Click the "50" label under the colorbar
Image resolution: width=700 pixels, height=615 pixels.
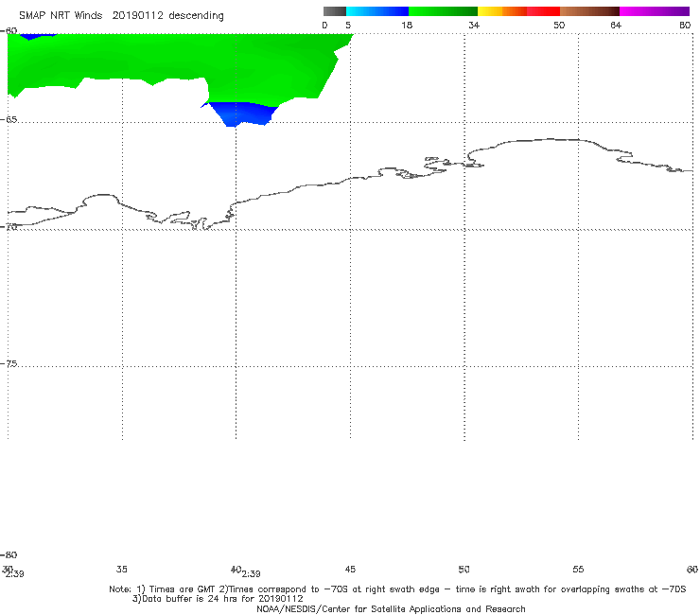pyautogui.click(x=559, y=25)
